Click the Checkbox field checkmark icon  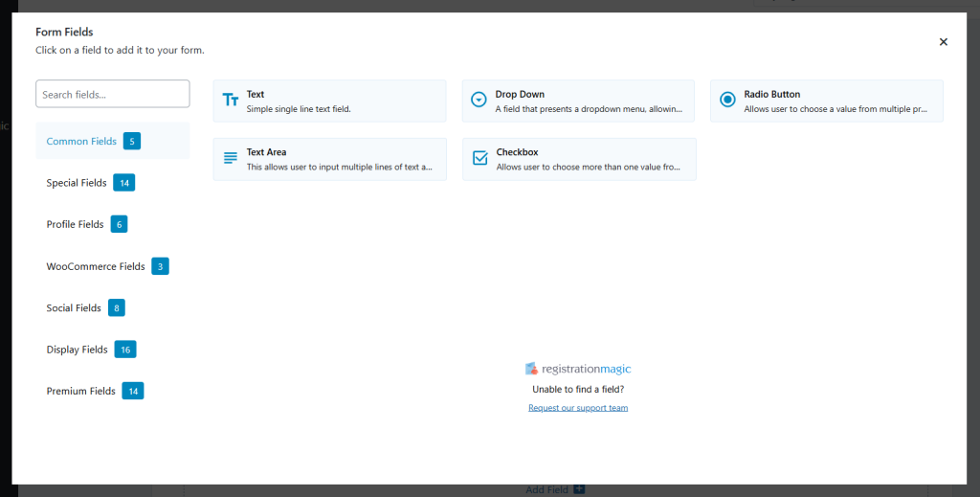479,158
